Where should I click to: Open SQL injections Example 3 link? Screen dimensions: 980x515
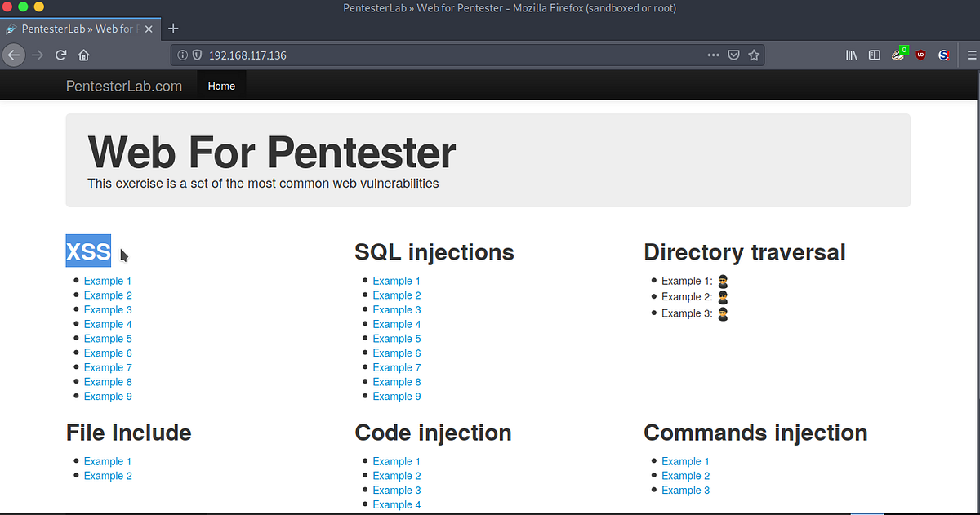[397, 309]
